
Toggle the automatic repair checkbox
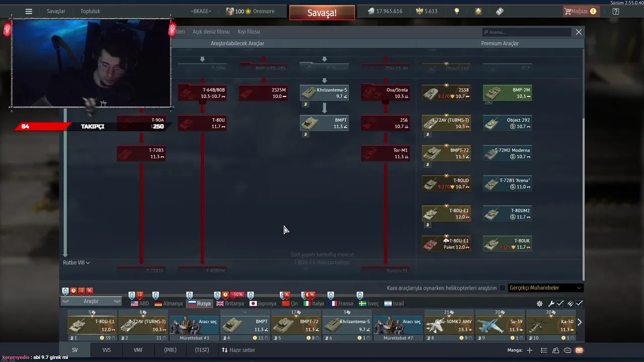pyautogui.click(x=560, y=304)
